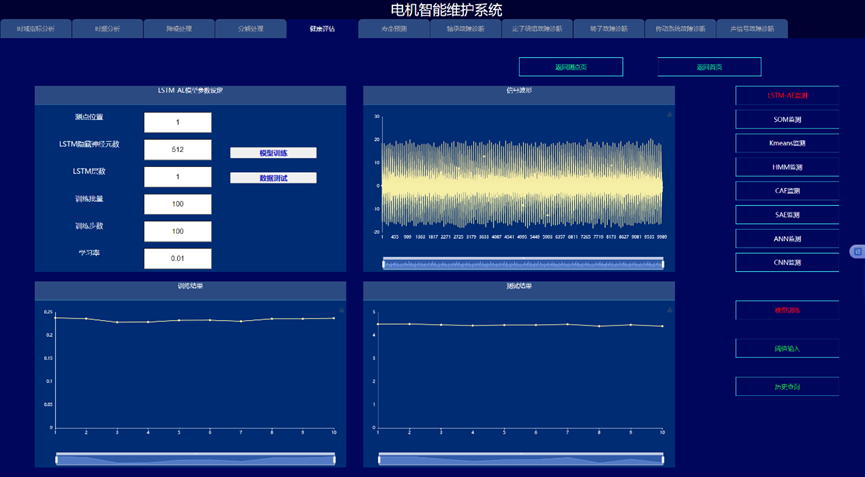
Task: Click the 数据测试 button
Action: [x=273, y=178]
